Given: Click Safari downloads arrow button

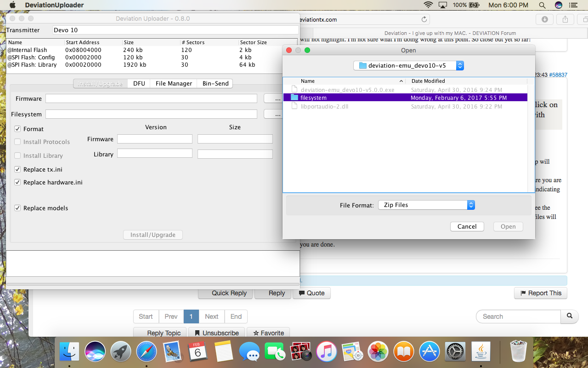Looking at the screenshot, I should coord(544,19).
